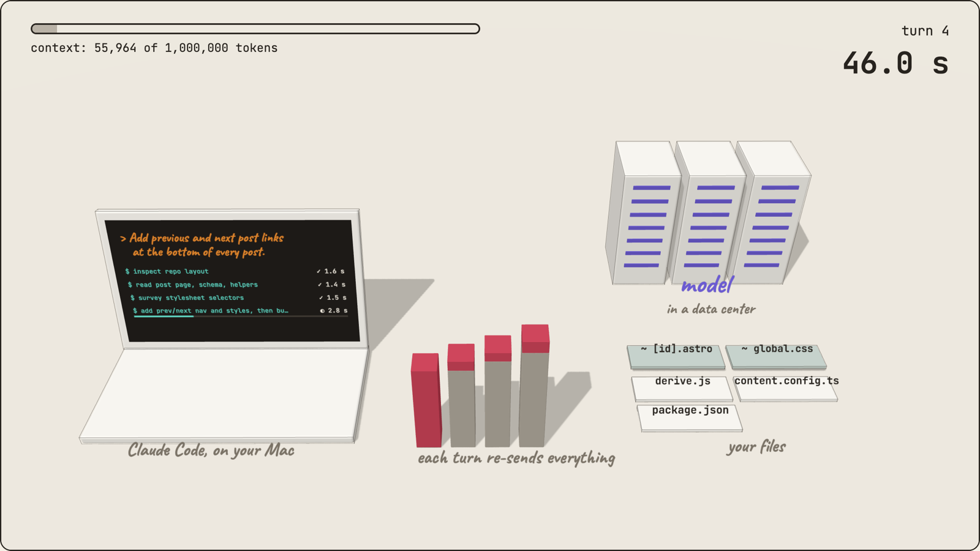This screenshot has width=980, height=551.
Task: Click the 'in a data center' caption
Action: tap(711, 309)
